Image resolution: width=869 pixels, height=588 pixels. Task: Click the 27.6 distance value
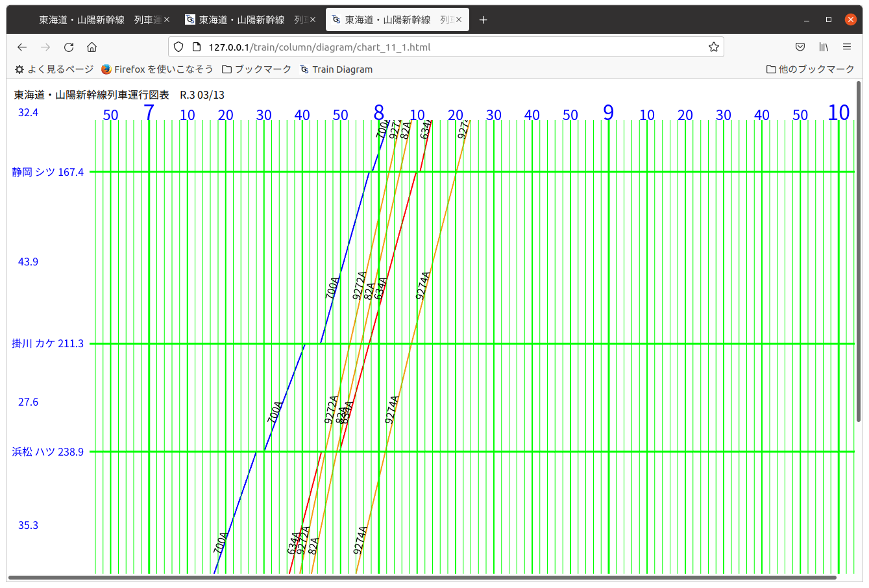tap(28, 402)
